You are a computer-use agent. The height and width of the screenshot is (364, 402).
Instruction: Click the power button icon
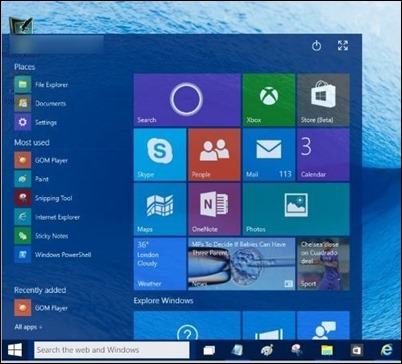tap(316, 46)
